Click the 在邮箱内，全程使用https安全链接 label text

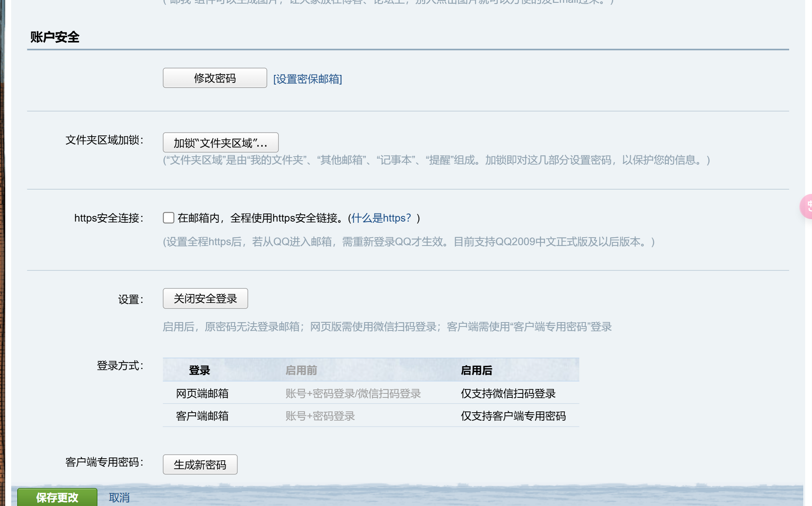click(x=262, y=218)
